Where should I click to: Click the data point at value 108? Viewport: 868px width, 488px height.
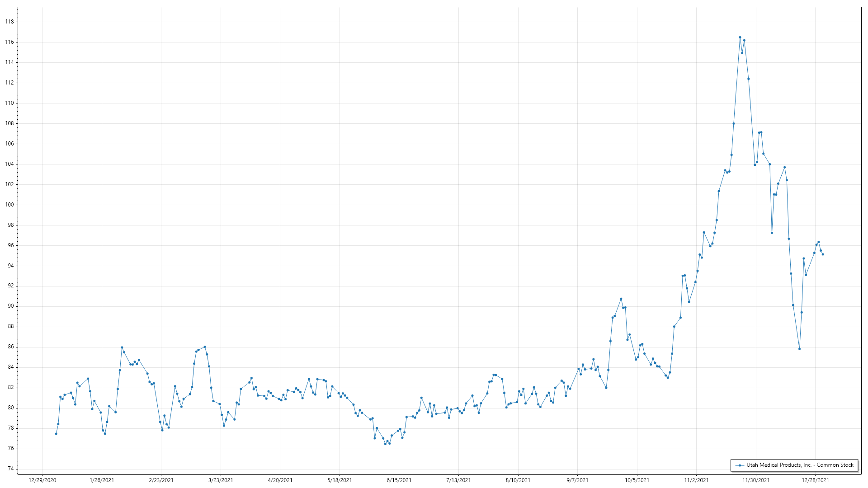pos(734,123)
